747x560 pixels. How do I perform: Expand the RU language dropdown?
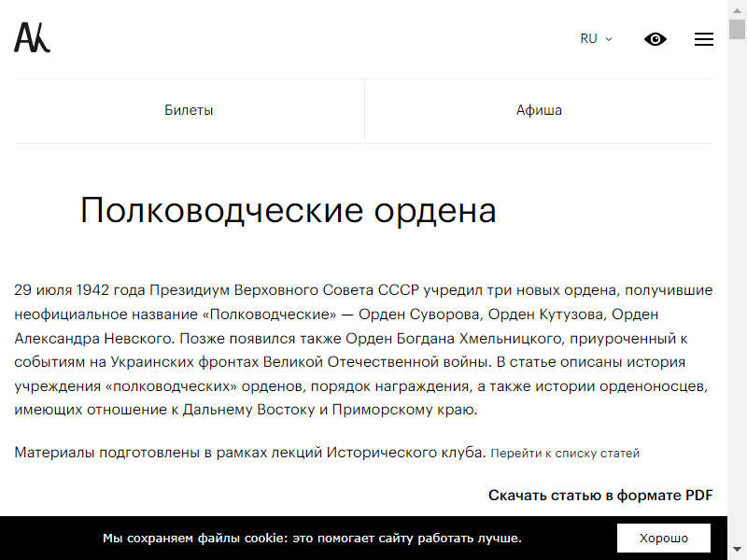click(596, 38)
